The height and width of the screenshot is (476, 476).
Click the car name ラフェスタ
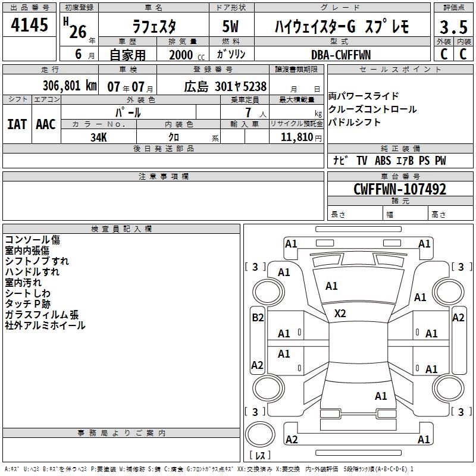click(x=154, y=26)
